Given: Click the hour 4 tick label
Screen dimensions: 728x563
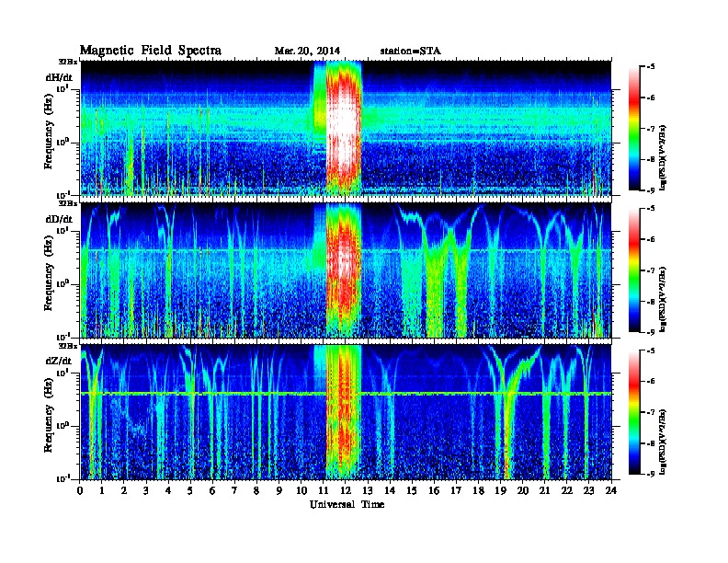Looking at the screenshot, I should [168, 491].
